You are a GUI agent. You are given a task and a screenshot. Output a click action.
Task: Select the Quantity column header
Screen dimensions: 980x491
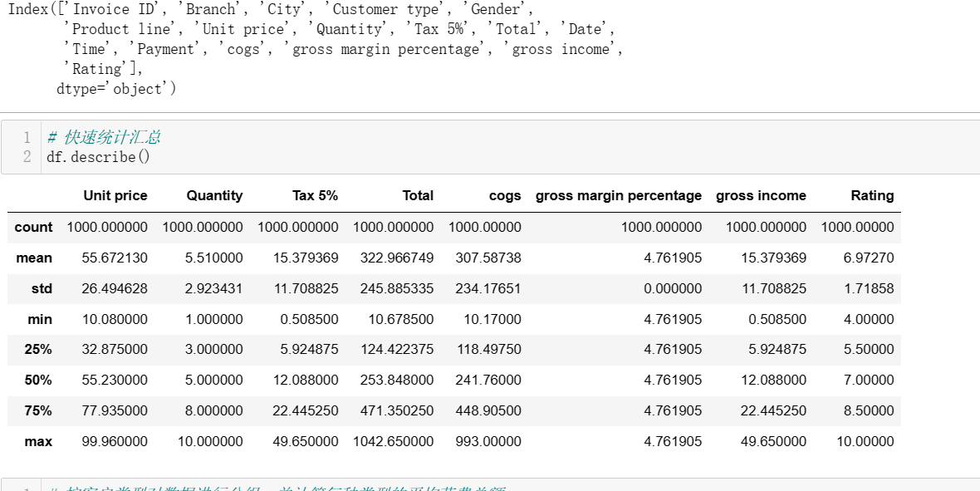(x=214, y=196)
